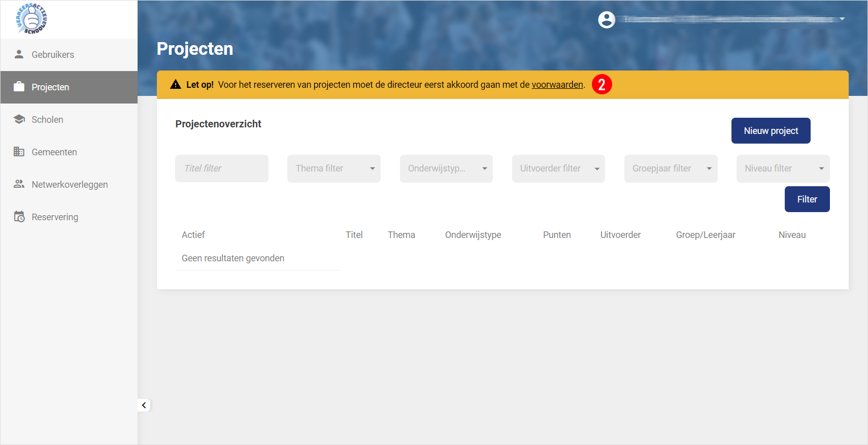Viewport: 868px width, 445px height.
Task: Open the Gebruikers menu item
Action: point(69,55)
